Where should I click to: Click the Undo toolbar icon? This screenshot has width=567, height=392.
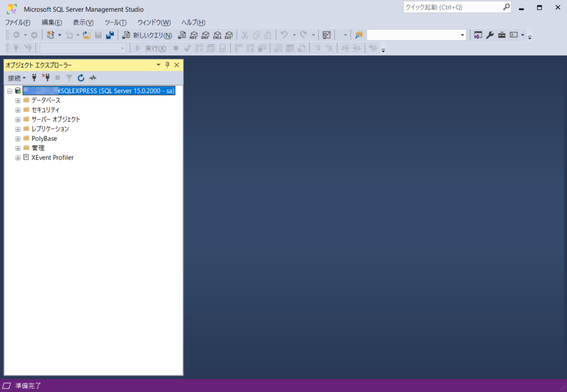pyautogui.click(x=284, y=34)
